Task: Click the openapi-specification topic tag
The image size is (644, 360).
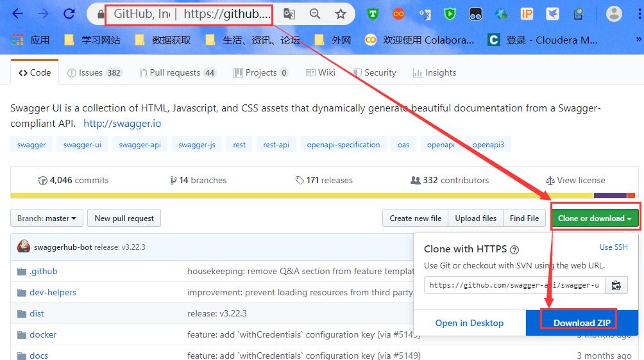Action: tap(343, 145)
